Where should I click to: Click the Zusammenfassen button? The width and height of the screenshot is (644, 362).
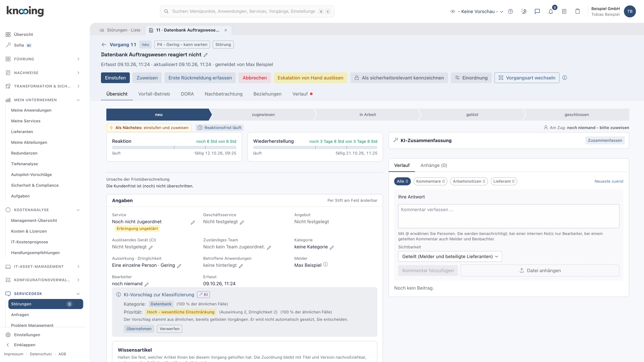(605, 140)
